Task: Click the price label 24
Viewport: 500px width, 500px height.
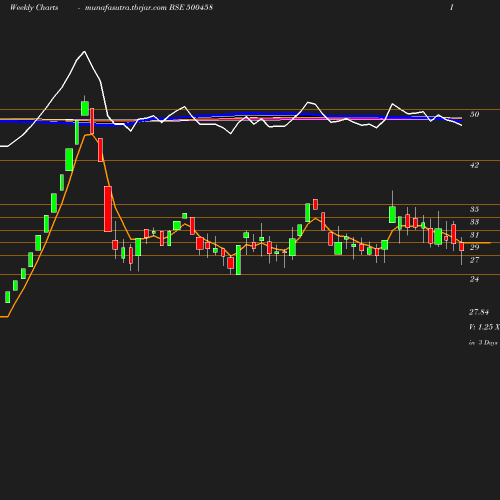Action: click(x=474, y=279)
